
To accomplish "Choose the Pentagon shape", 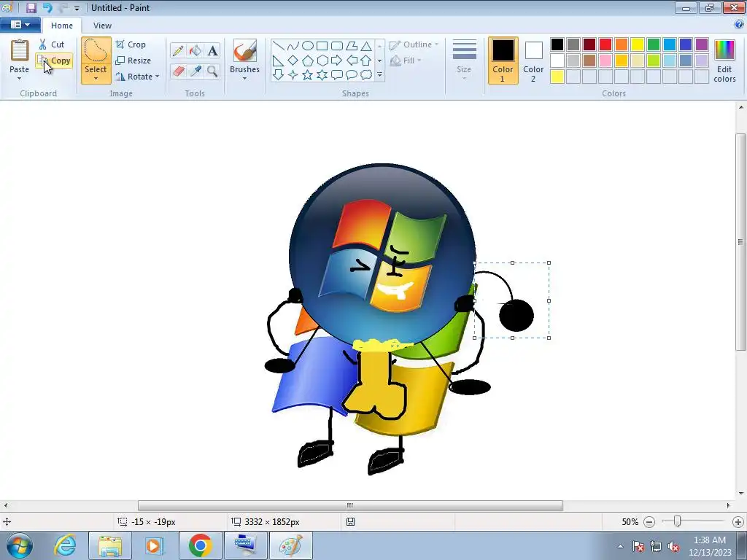I will tap(308, 61).
